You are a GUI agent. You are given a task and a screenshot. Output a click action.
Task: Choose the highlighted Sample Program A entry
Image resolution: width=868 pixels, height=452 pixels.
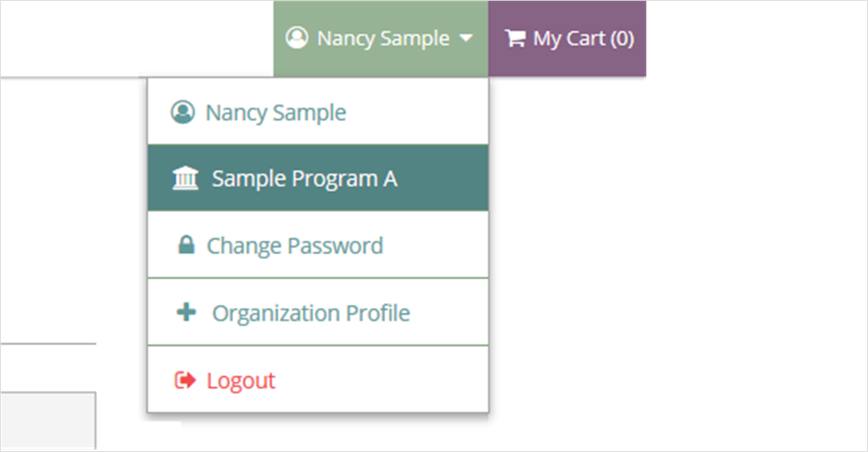point(319,177)
